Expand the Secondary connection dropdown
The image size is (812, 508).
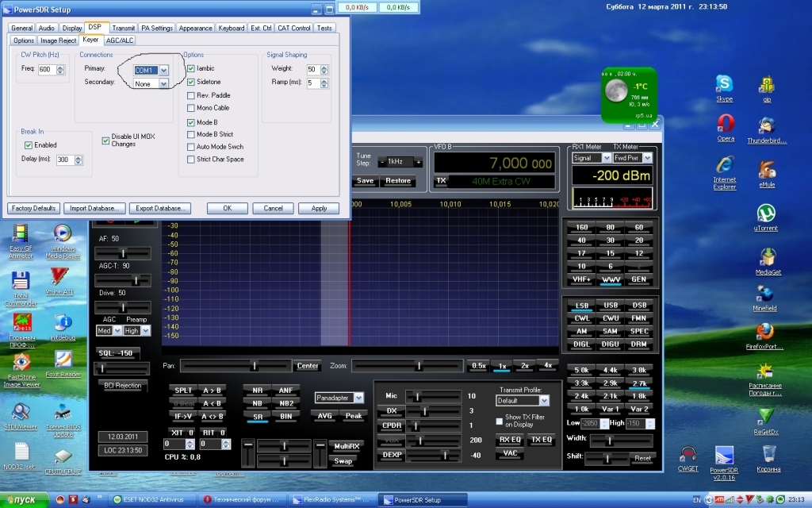pyautogui.click(x=164, y=83)
